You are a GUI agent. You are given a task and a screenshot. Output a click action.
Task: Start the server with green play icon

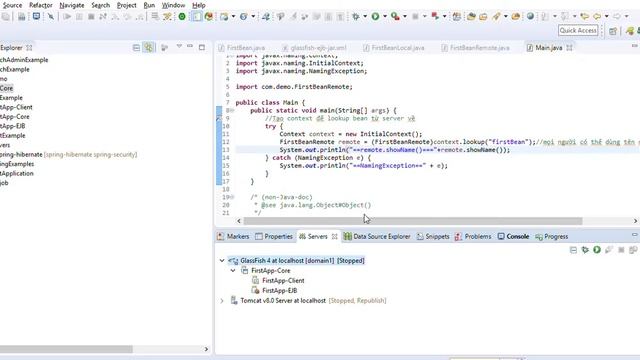597,250
